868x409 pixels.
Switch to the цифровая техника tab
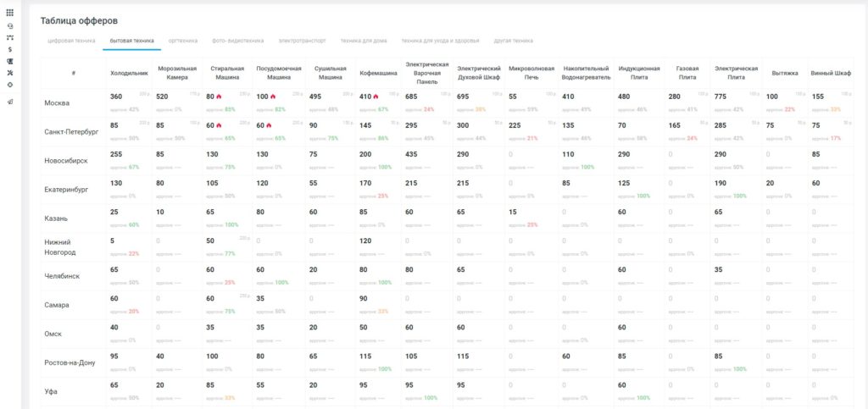tap(71, 41)
